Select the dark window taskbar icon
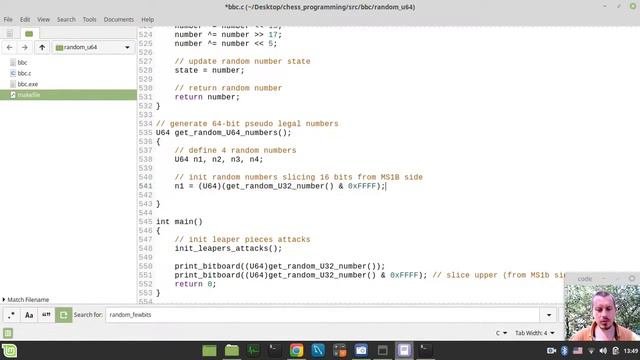 point(382,351)
